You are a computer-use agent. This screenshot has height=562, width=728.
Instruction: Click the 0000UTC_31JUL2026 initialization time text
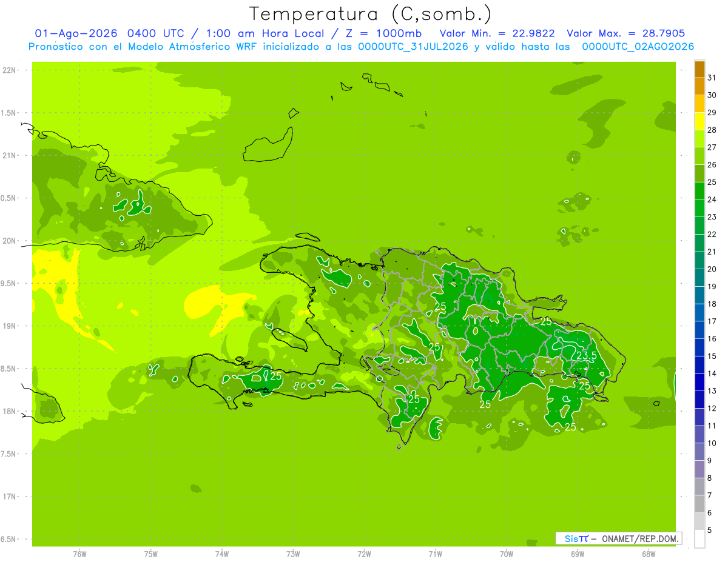(413, 47)
